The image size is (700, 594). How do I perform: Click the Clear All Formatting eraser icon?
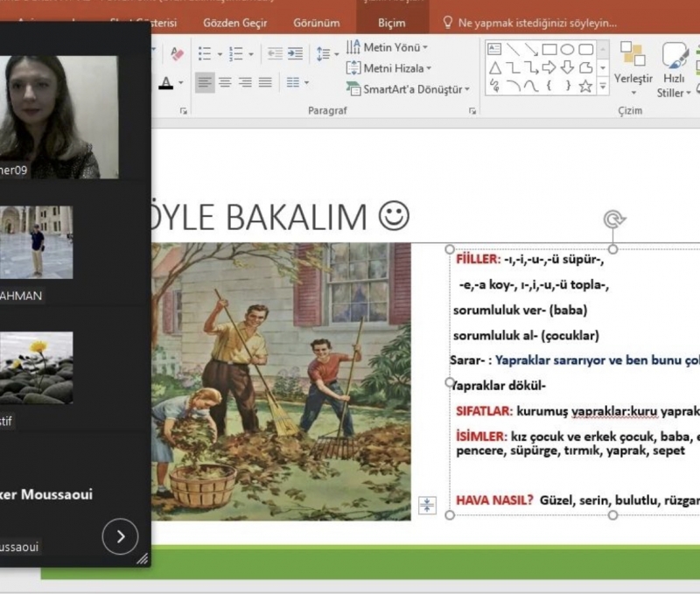177,54
